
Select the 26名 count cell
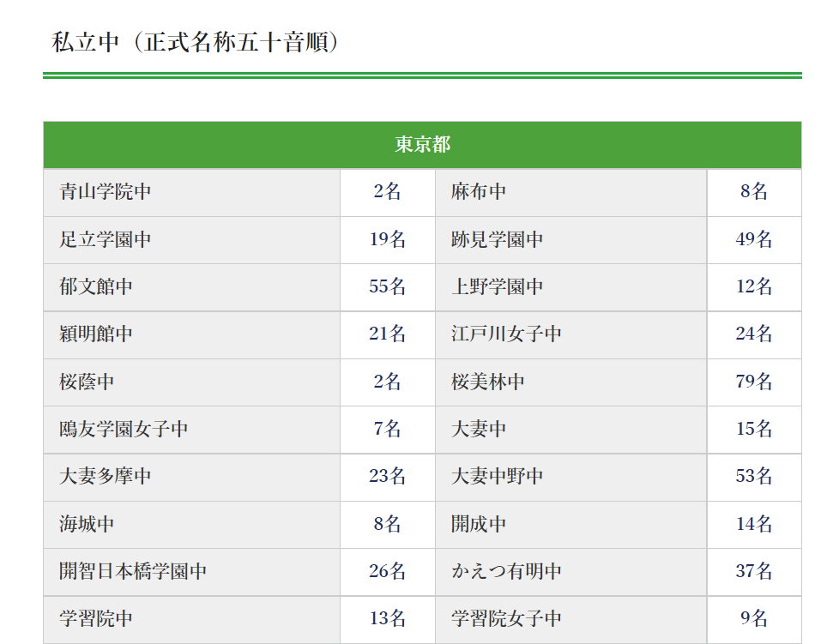pyautogui.click(x=387, y=572)
